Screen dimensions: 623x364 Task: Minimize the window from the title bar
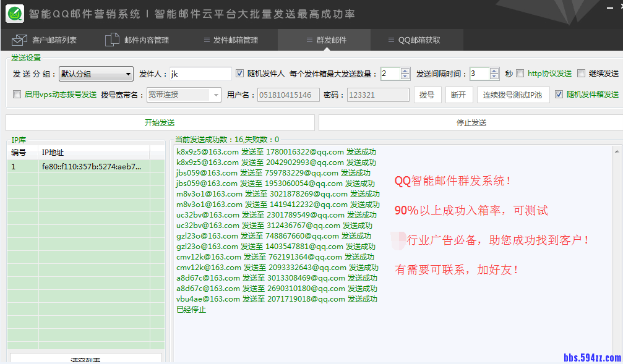[610, 8]
